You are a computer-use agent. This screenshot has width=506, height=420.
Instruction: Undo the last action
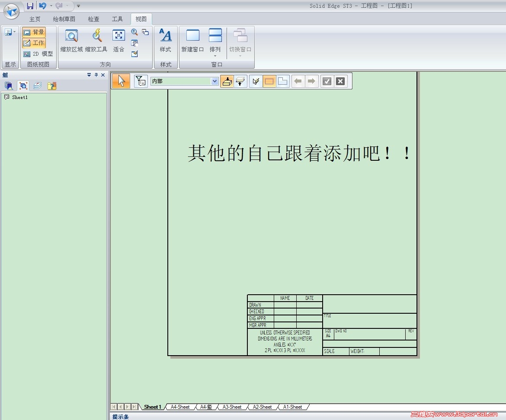42,6
